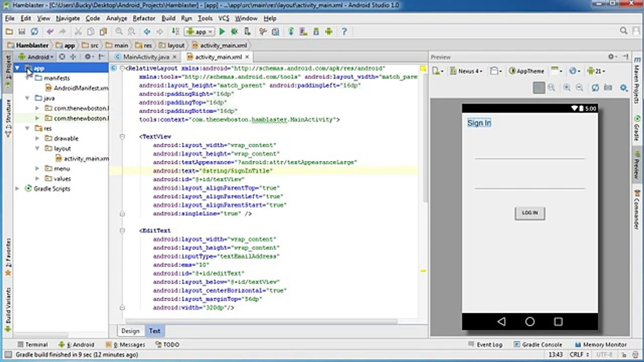Screen dimensions: 644x362
Task: Open the SDK Manager icon
Action: [316, 32]
